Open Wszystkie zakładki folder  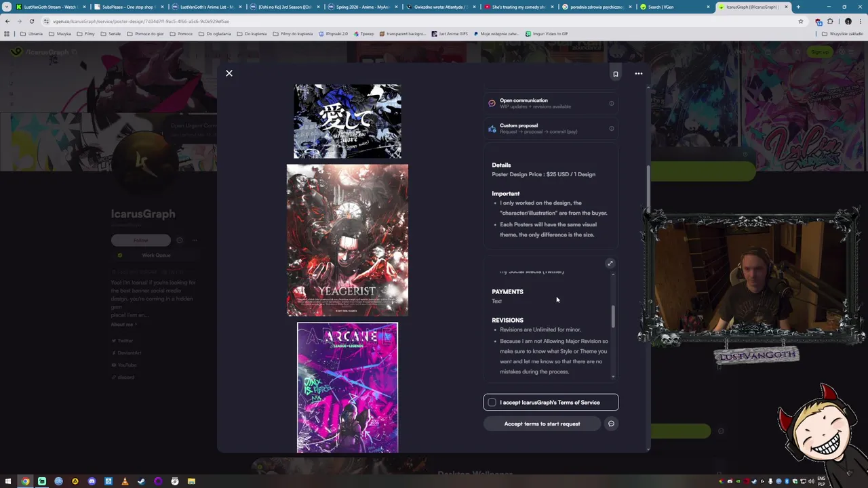(x=843, y=34)
